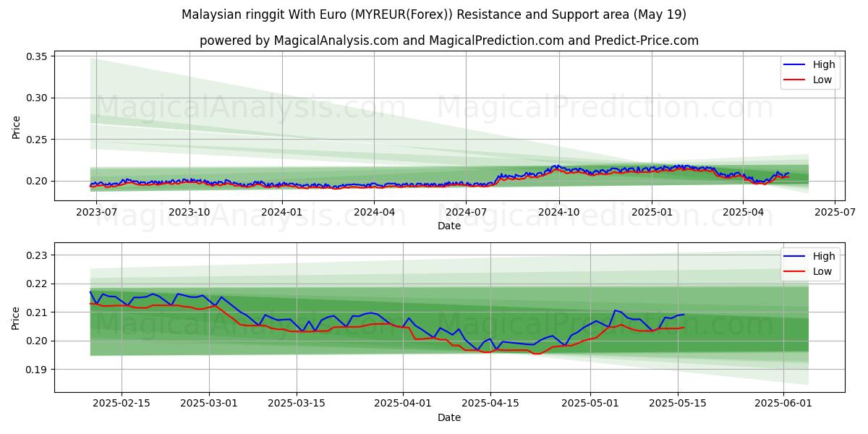This screenshot has width=868, height=434.
Task: Click the 0.20 tick on top chart
Action: click(x=37, y=181)
